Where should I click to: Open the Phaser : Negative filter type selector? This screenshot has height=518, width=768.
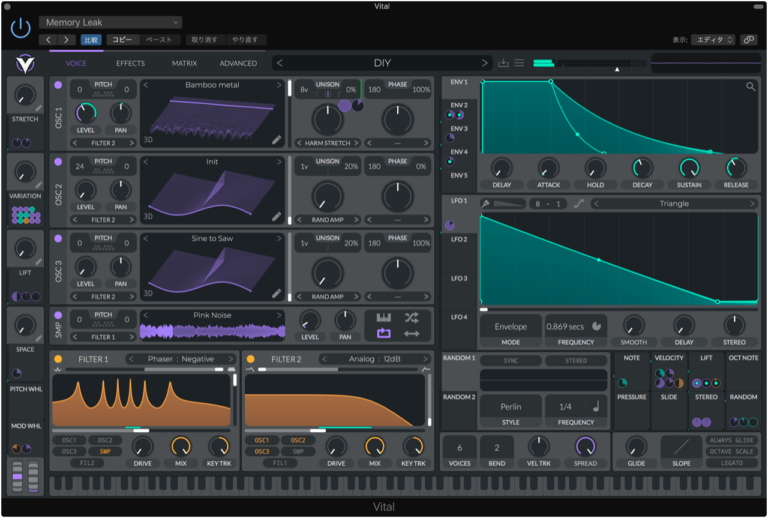[x=180, y=359]
